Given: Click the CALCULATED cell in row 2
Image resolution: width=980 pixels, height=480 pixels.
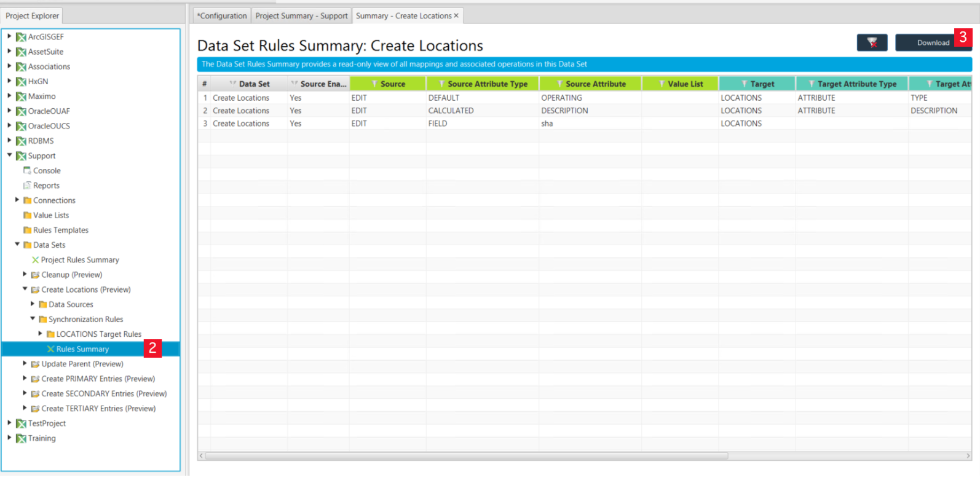Looking at the screenshot, I should 483,111.
